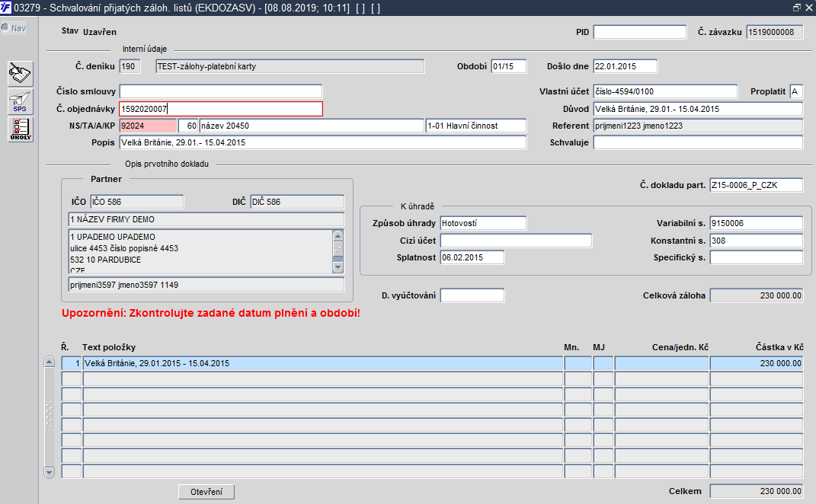Click the Proplatit field showing A
The height and width of the screenshot is (504, 816).
[x=796, y=91]
